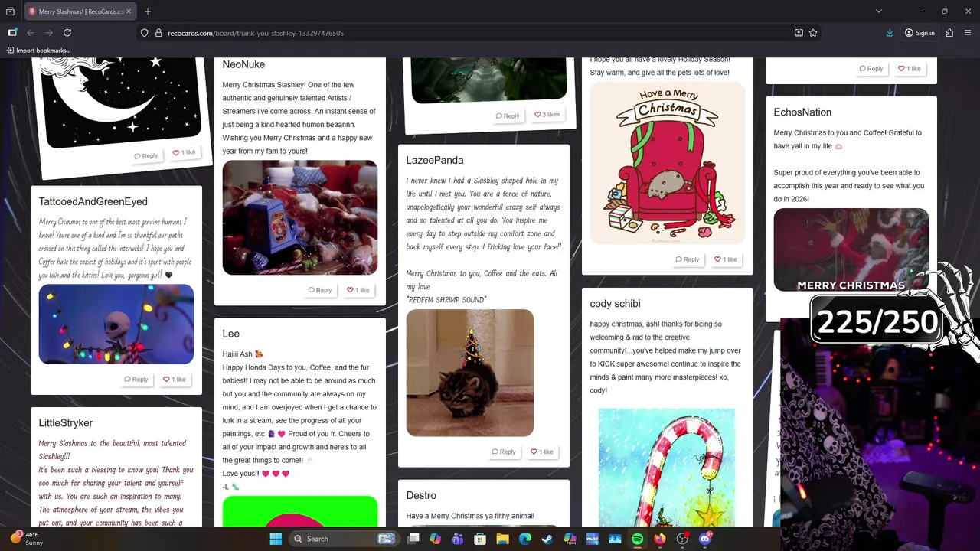Click the tracking protection shield icon

tap(144, 33)
